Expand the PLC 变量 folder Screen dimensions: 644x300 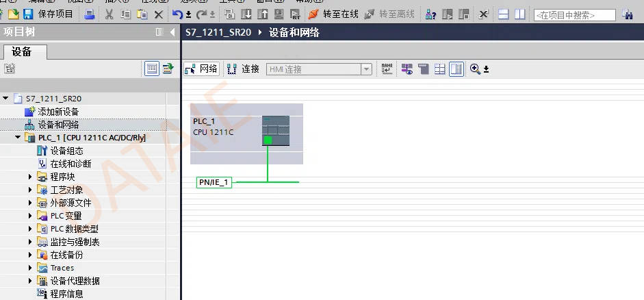(x=30, y=216)
